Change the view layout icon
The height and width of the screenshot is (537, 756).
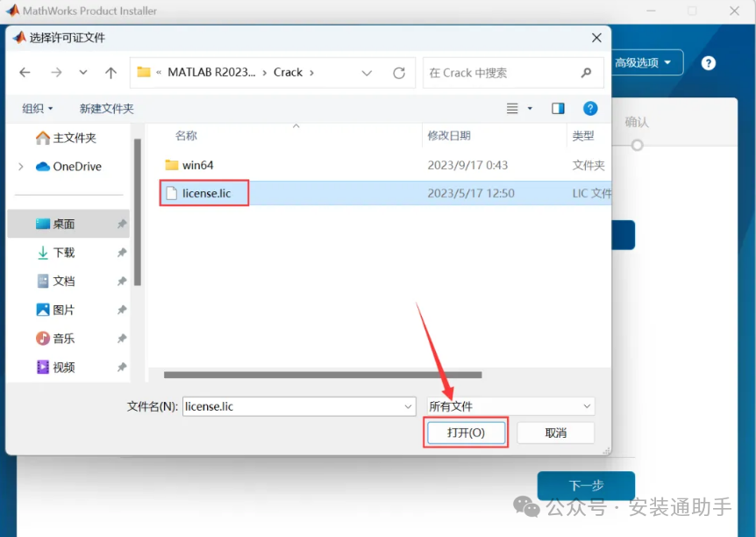(x=512, y=109)
